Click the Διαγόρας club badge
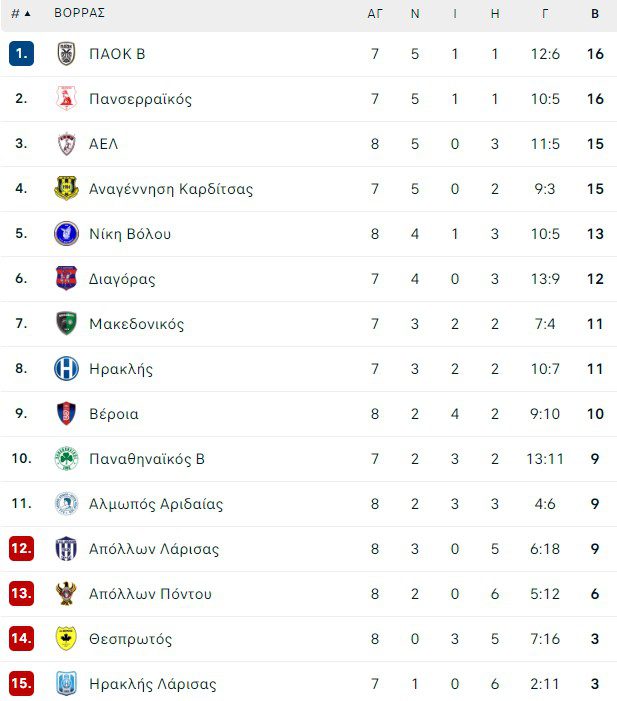 click(x=66, y=279)
